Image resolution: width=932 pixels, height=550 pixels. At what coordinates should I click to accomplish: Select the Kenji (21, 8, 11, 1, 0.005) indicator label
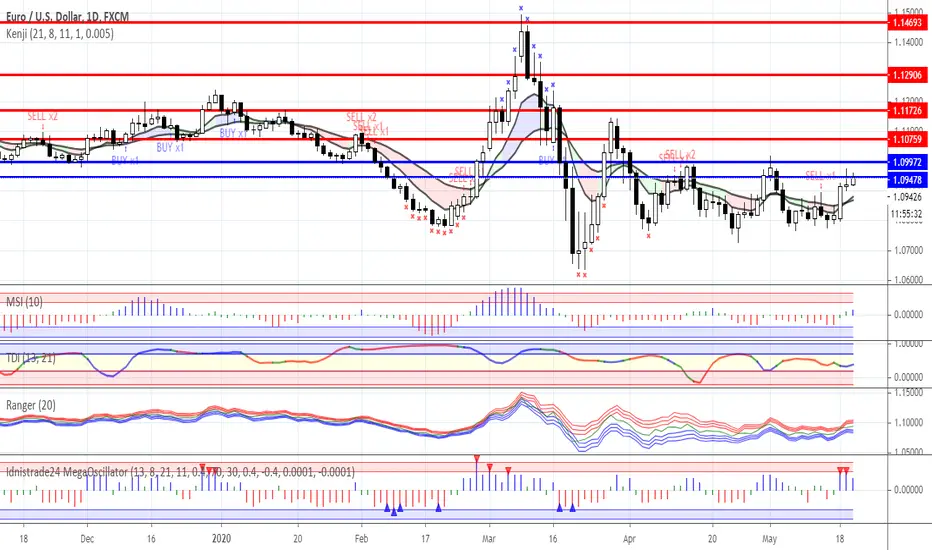(x=60, y=34)
